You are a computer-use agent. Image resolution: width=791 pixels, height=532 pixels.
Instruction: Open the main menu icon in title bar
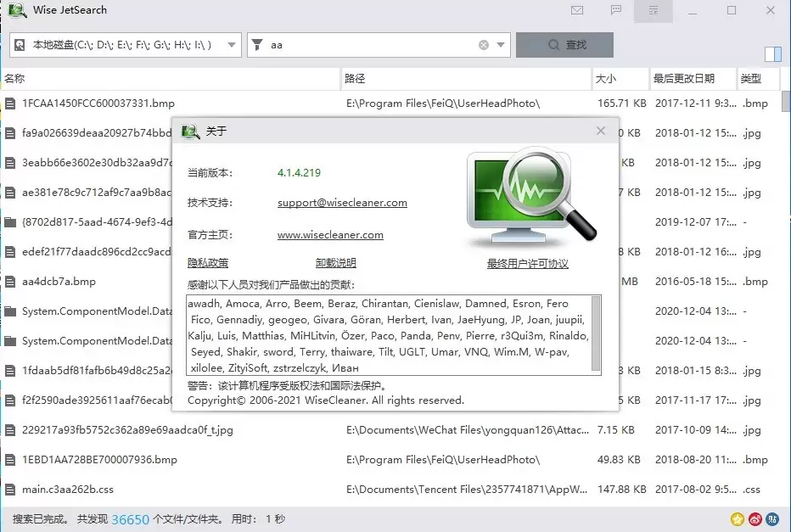pyautogui.click(x=654, y=10)
